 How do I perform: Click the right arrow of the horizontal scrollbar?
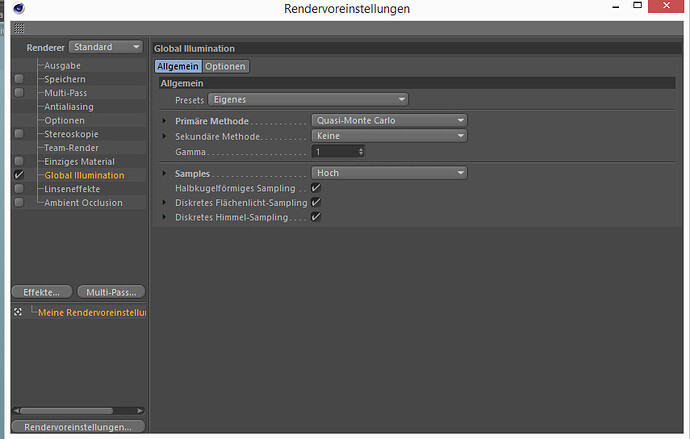coord(139,411)
